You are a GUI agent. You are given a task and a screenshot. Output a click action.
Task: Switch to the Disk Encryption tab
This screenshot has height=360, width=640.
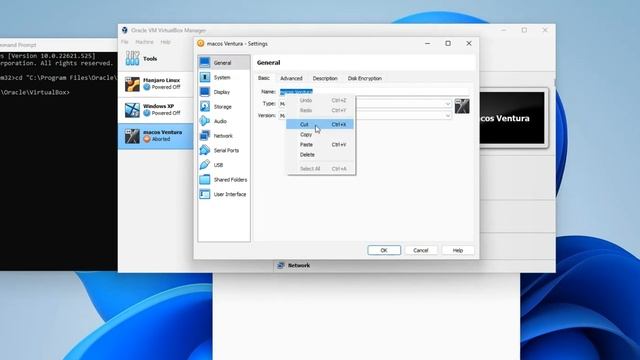pyautogui.click(x=364, y=78)
